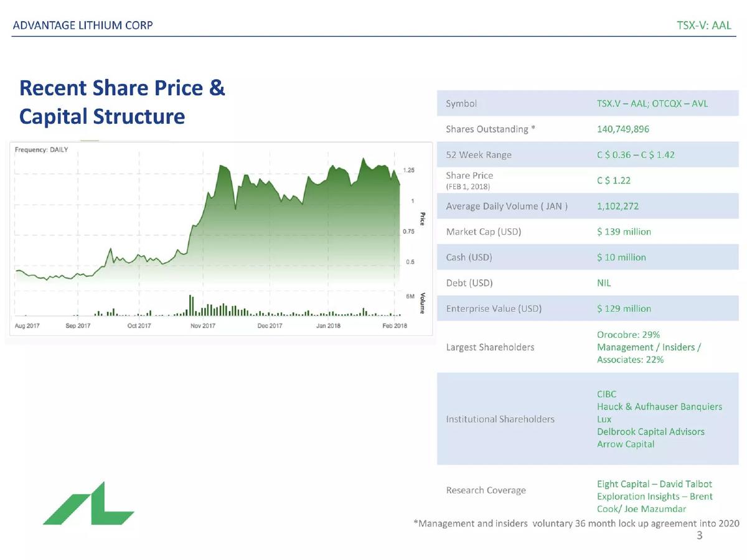The width and height of the screenshot is (747, 560).
Task: Click the Debt (USD) label
Action: coord(469,282)
